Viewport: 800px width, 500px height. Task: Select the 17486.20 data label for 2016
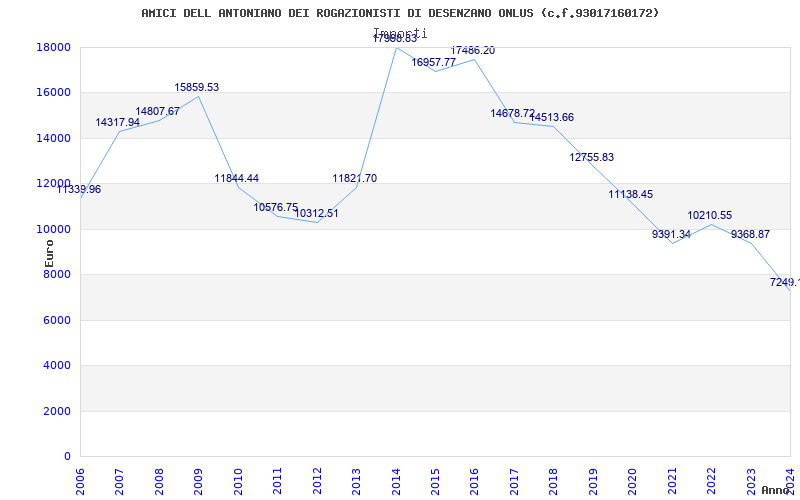pyautogui.click(x=472, y=51)
